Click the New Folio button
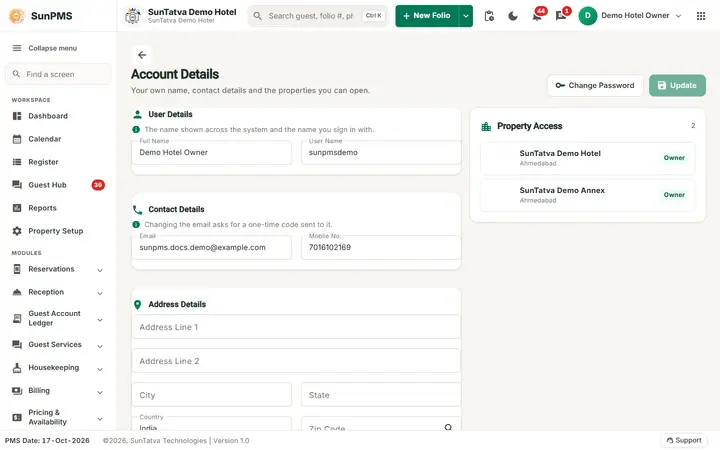Viewport: 720px width, 450px height. (x=427, y=16)
